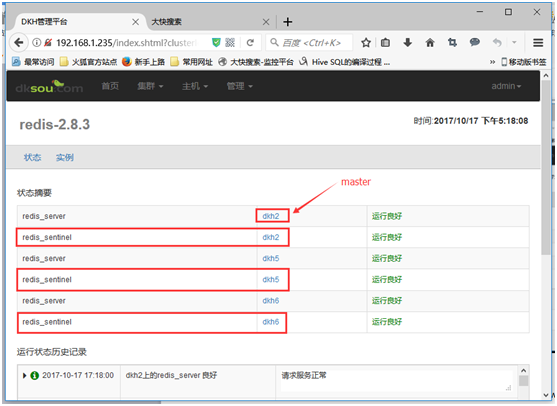Click 运行良好 status for dkh6 redis_sentinel
The width and height of the screenshot is (557, 406).
[x=387, y=322]
